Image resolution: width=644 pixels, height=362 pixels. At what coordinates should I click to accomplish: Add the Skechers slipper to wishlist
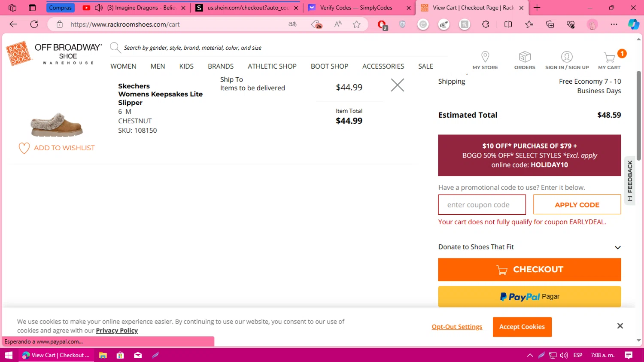pos(57,148)
